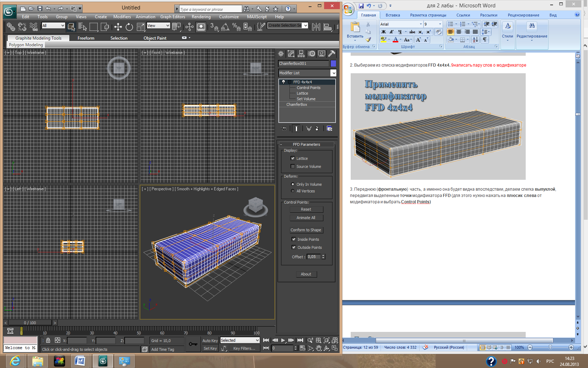Click Bold button in Word ribbon
The image size is (588, 368).
(x=384, y=32)
